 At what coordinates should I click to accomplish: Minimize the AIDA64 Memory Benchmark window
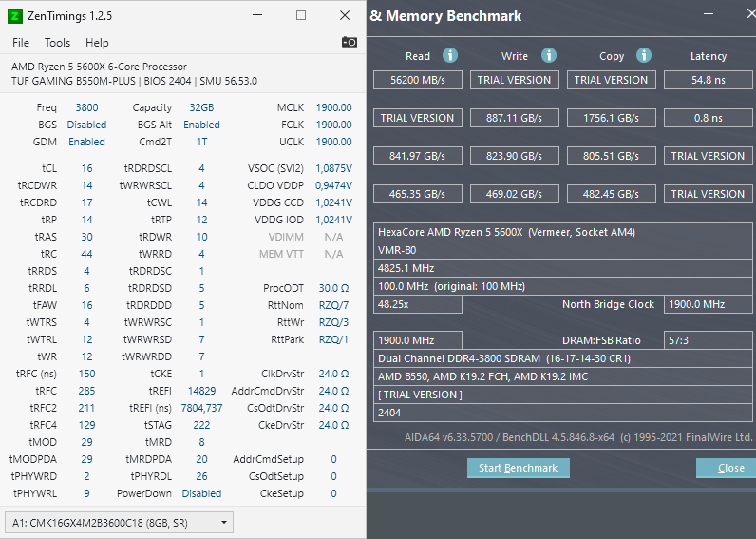(709, 14)
